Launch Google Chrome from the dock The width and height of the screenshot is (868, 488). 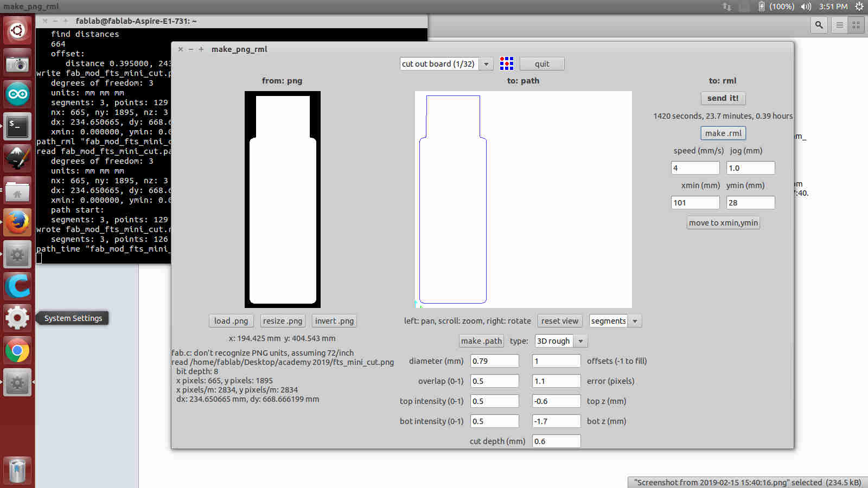pyautogui.click(x=17, y=350)
